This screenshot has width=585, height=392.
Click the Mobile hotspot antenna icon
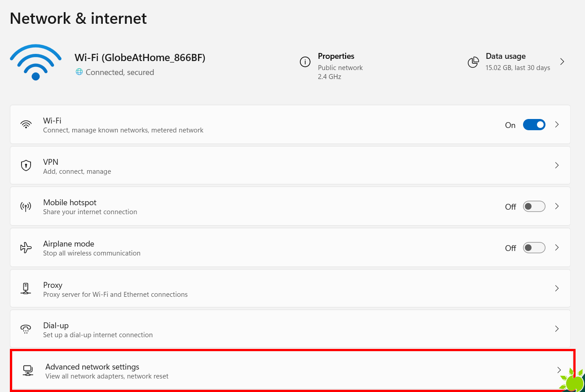(x=26, y=207)
